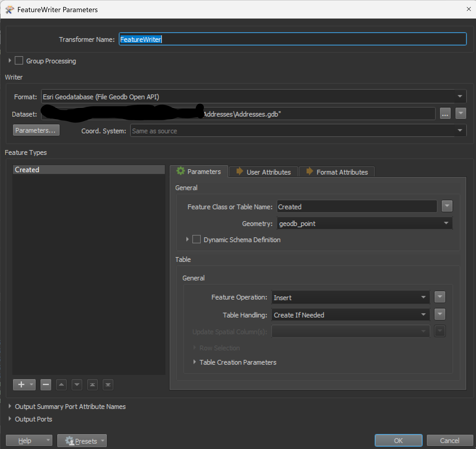Click Feature Class or Table Name field

(357, 206)
